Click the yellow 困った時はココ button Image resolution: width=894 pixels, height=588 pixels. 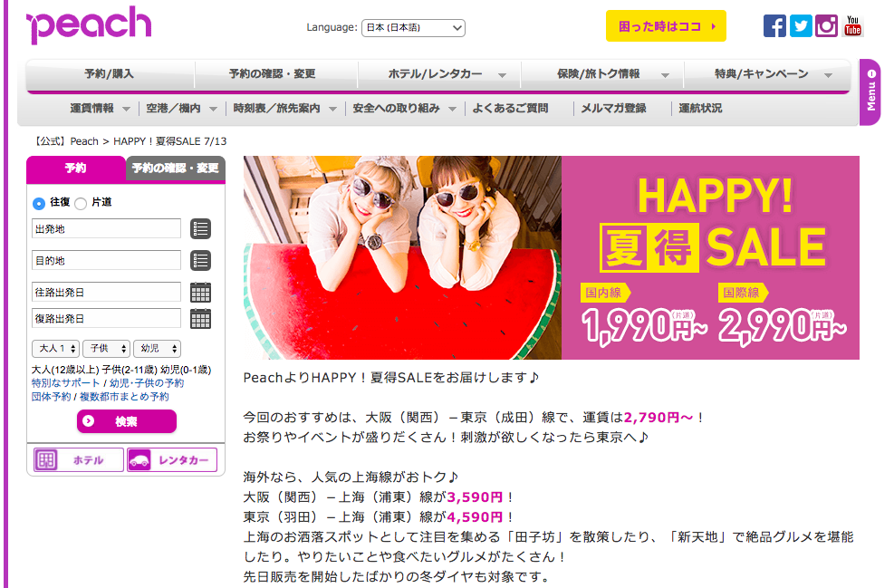pos(666,26)
